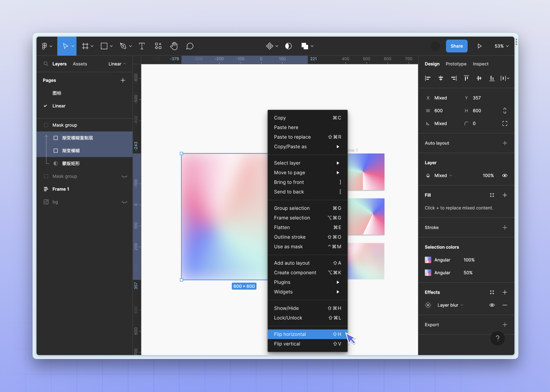Viewport: 550px width, 392px height.
Task: Click the blue Share button
Action: (457, 46)
